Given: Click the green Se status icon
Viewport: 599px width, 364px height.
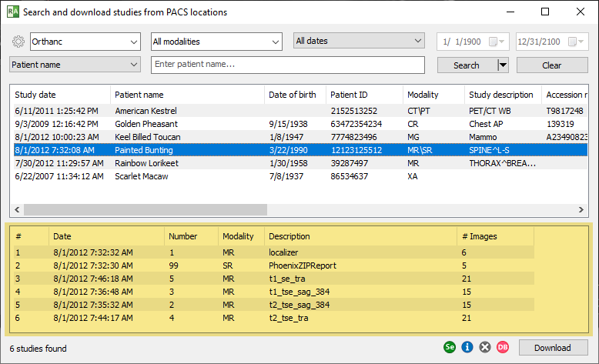Looking at the screenshot, I should tap(450, 348).
